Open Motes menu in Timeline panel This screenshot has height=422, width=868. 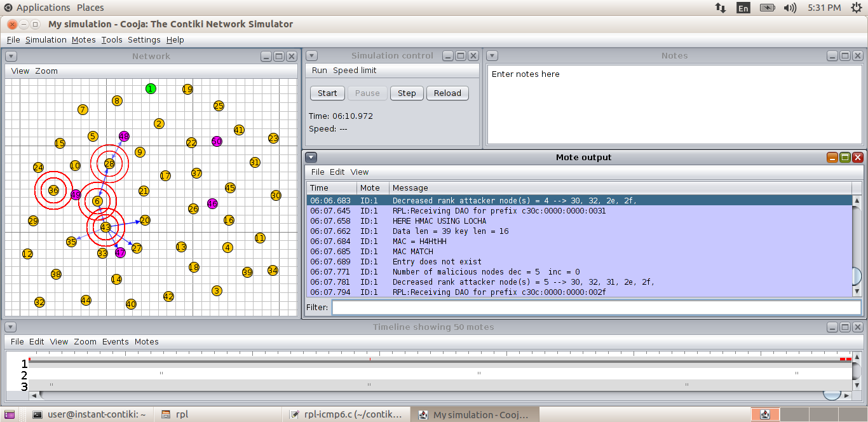pyautogui.click(x=147, y=341)
